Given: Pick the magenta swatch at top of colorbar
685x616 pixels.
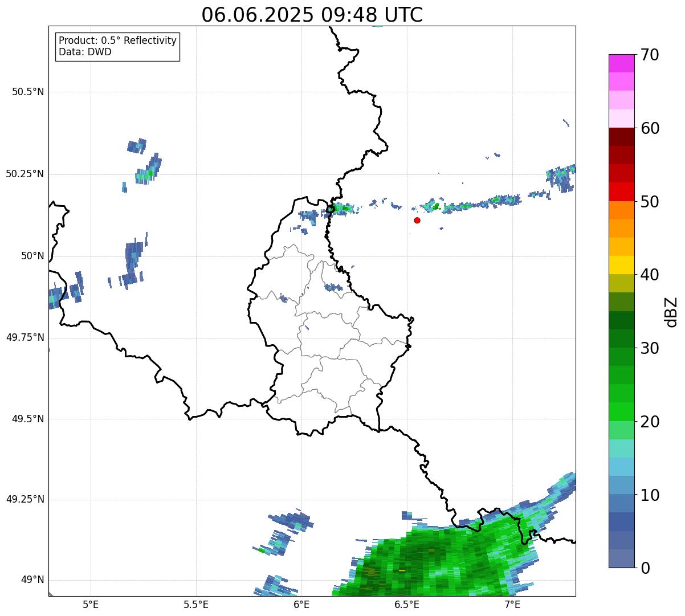Looking at the screenshot, I should tap(622, 63).
